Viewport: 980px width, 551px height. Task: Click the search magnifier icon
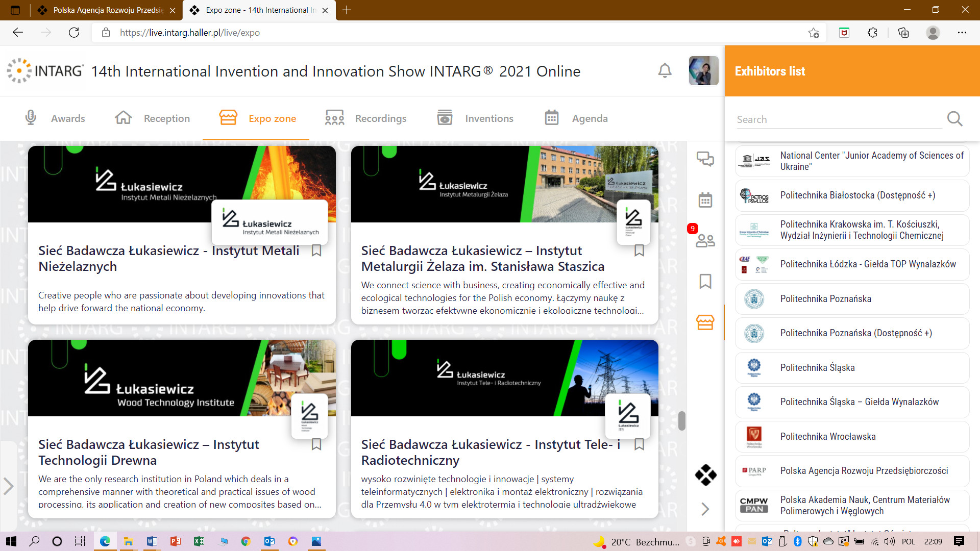954,119
